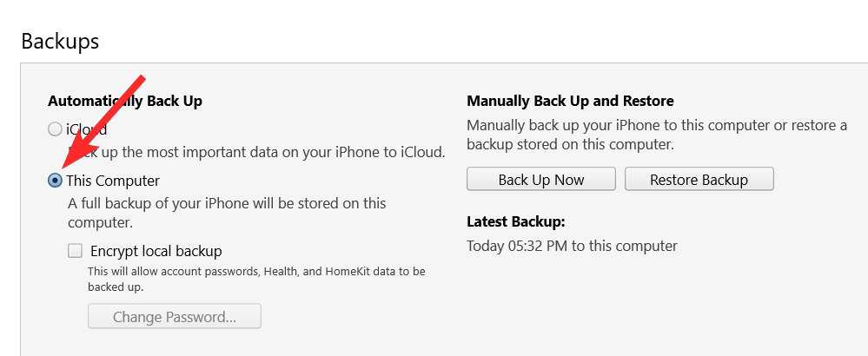Select the This Computer radio button

(56, 181)
